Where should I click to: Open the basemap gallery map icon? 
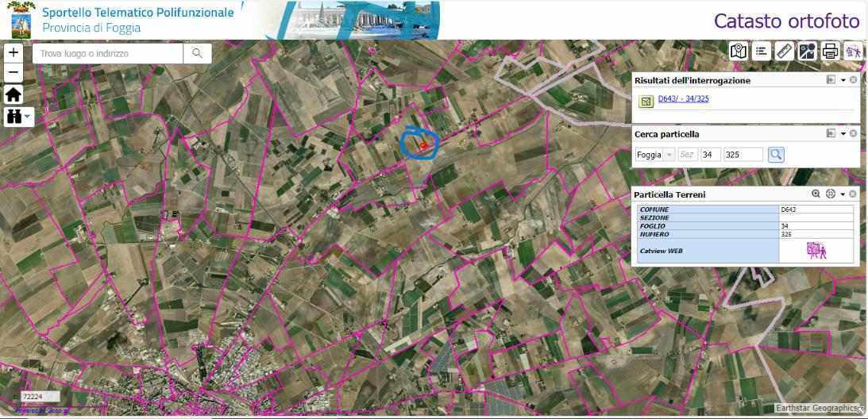click(x=739, y=52)
